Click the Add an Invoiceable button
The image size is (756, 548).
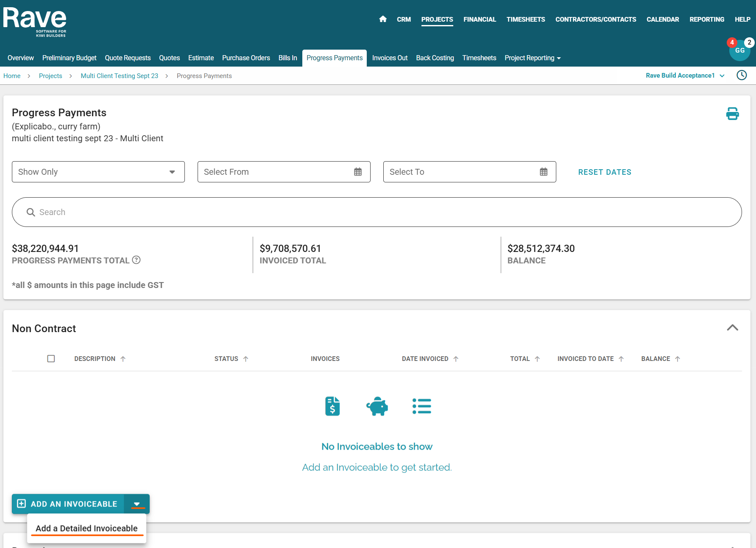click(68, 504)
